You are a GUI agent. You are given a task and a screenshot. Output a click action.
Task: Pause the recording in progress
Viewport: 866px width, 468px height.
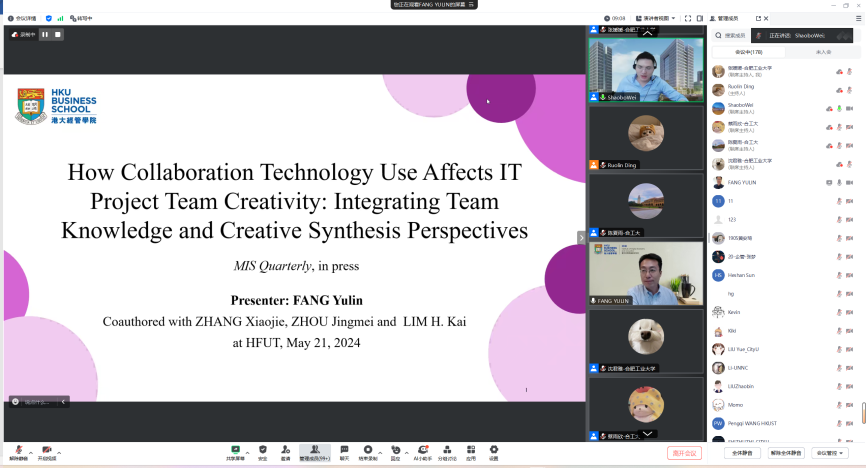[x=45, y=34]
